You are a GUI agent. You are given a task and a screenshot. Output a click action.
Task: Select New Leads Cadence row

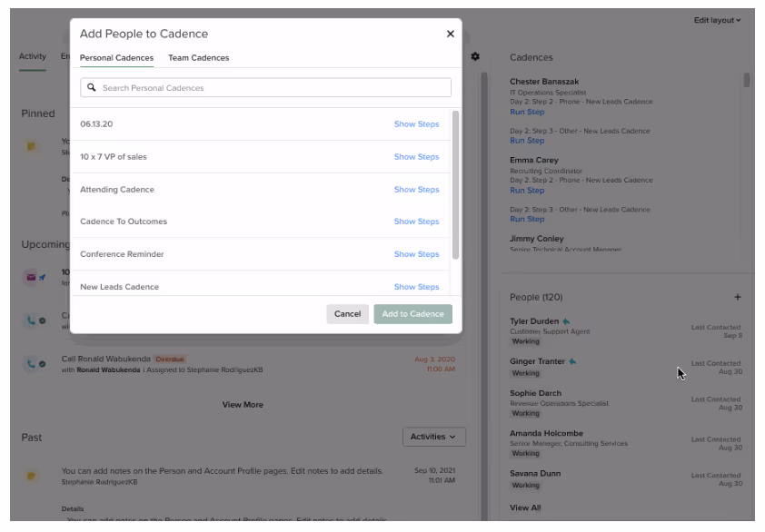[260, 285]
